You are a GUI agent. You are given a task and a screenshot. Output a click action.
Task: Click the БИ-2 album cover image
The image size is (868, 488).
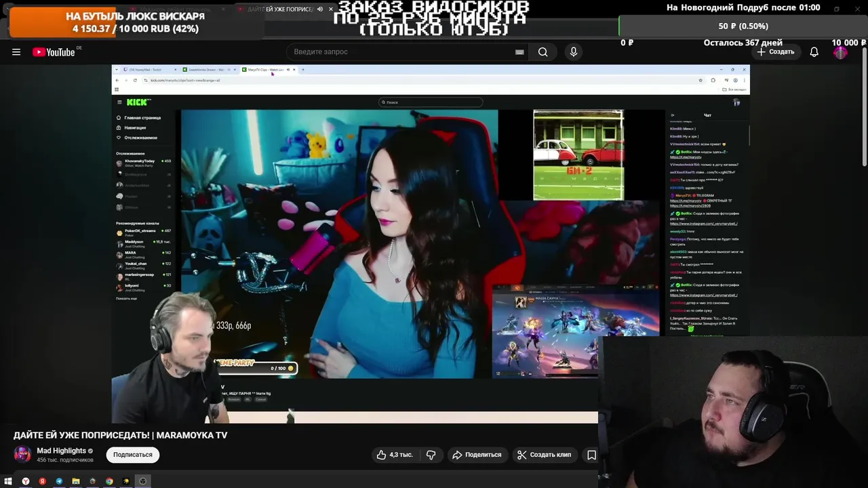point(578,155)
